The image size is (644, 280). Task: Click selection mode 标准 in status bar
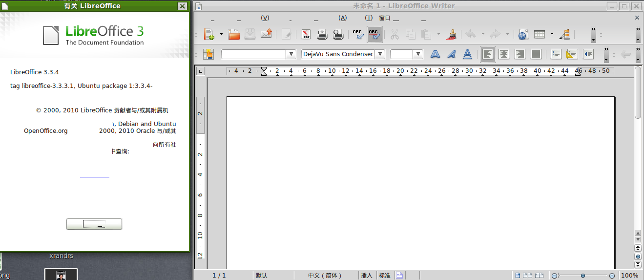tap(385, 276)
